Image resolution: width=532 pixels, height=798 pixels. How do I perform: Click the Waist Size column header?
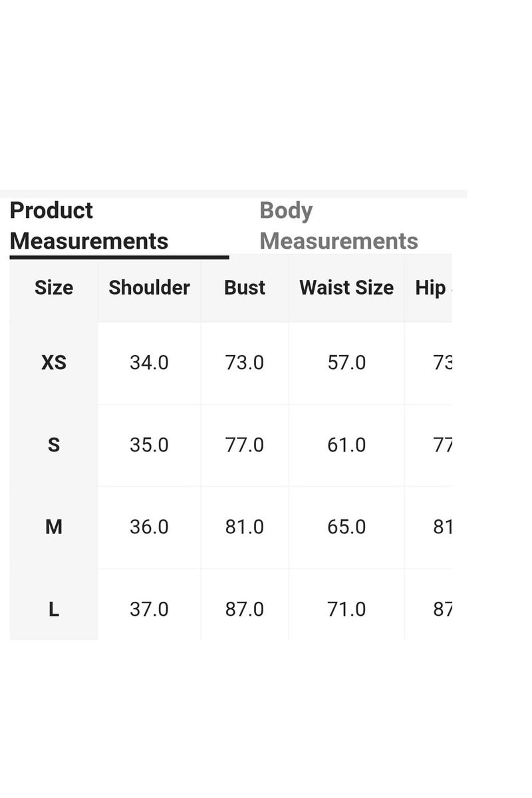point(346,288)
